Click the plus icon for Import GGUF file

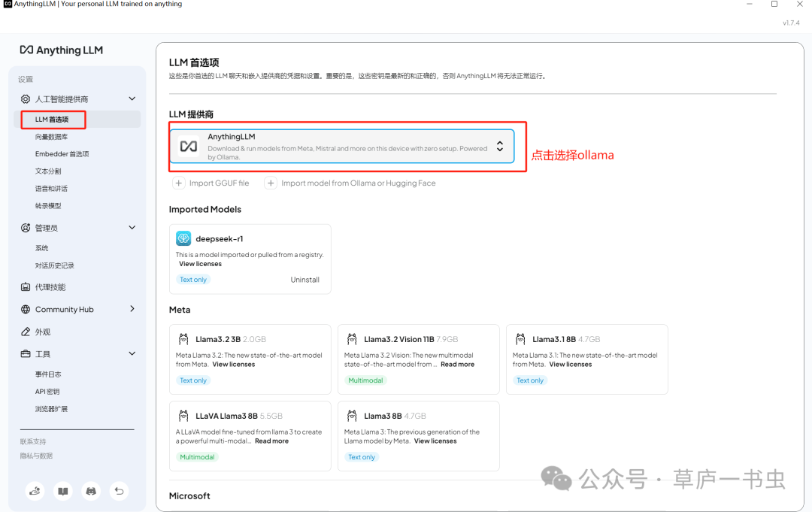point(179,183)
